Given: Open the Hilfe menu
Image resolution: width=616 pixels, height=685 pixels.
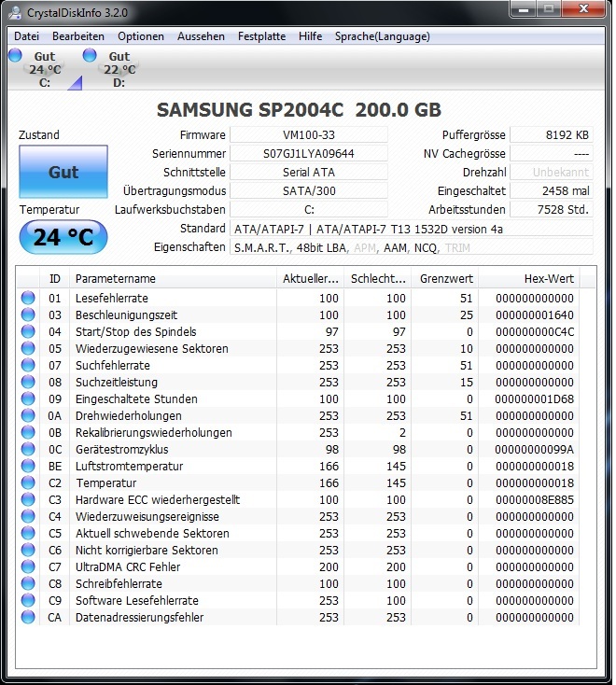Looking at the screenshot, I should tap(310, 36).
